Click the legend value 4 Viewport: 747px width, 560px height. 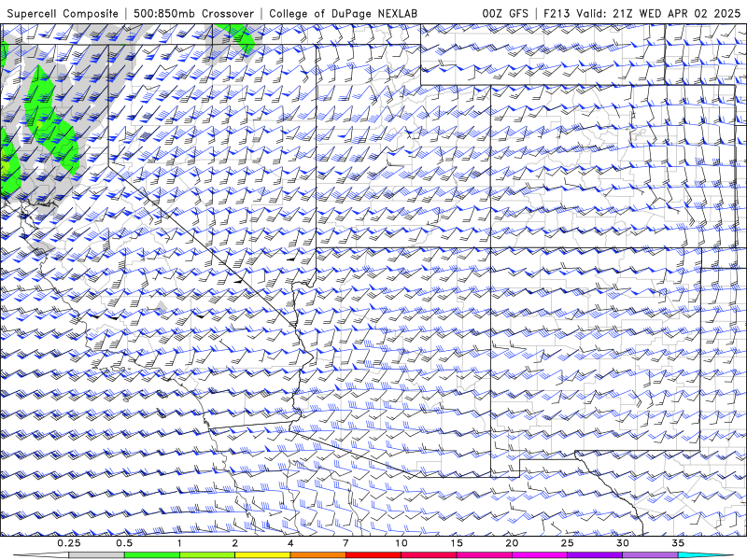coord(290,543)
